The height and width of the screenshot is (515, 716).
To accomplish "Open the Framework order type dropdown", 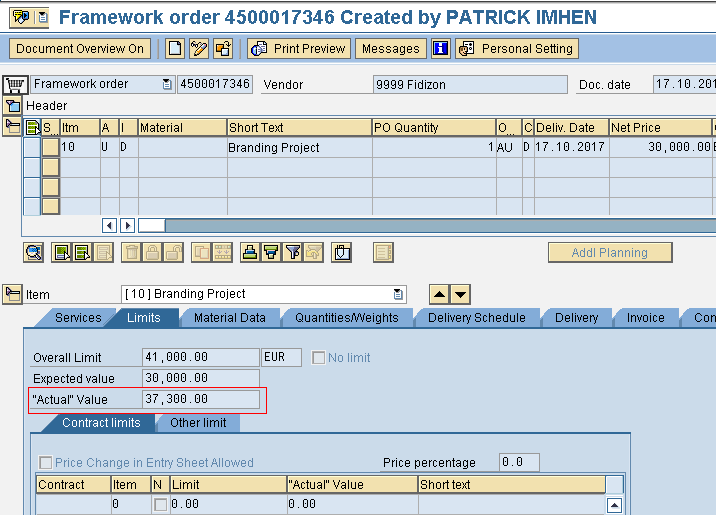I will coord(167,84).
